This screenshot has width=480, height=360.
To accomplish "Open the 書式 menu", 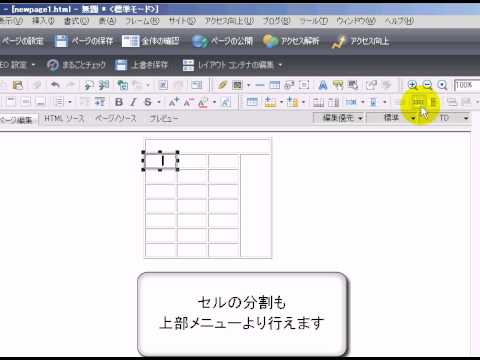I will 76,21.
